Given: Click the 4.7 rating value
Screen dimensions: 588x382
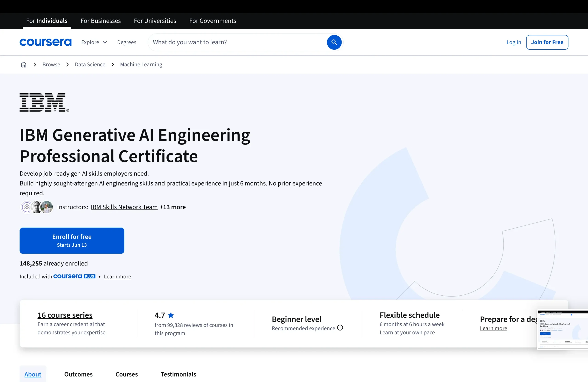Looking at the screenshot, I should (x=160, y=315).
